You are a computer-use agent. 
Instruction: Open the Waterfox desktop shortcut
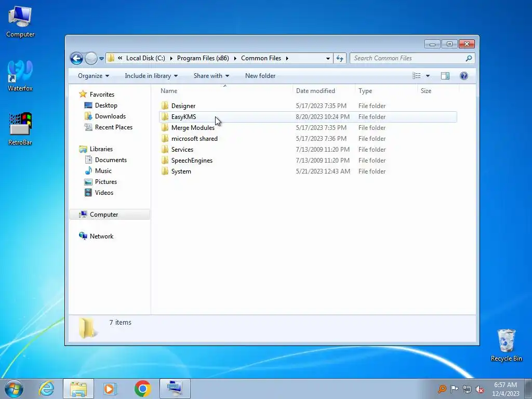click(20, 75)
